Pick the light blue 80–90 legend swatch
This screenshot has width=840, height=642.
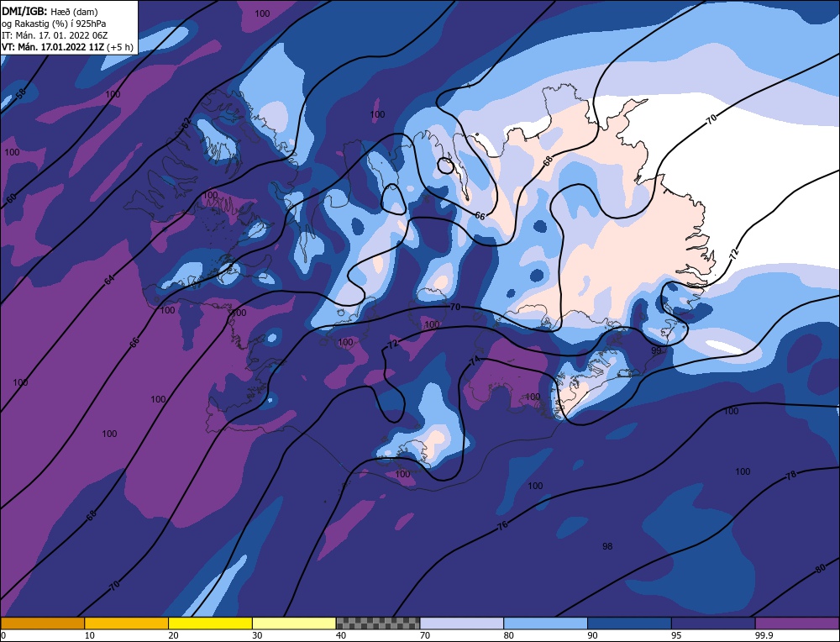(545, 623)
